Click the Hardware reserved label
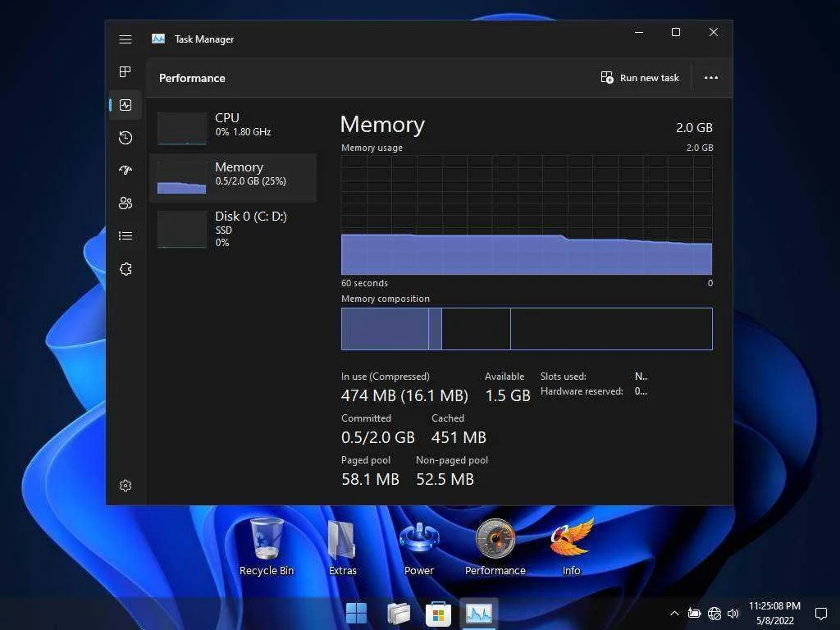Viewport: 840px width, 630px height. pyautogui.click(x=582, y=391)
